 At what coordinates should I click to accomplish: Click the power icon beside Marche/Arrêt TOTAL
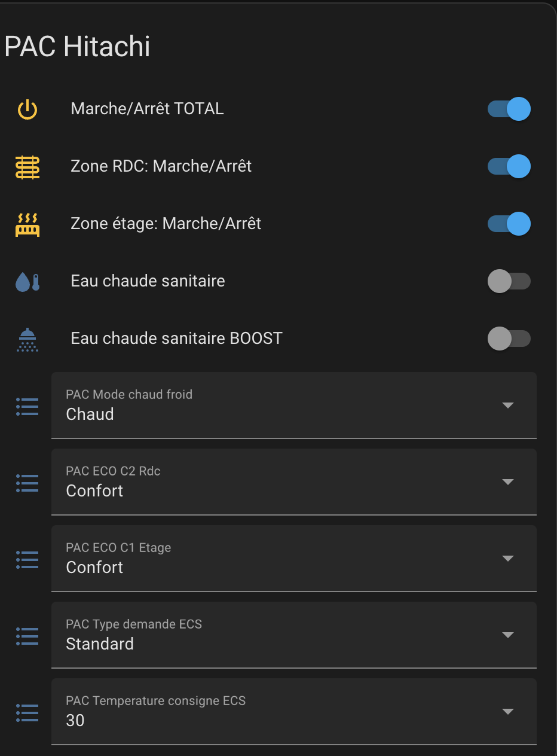click(x=27, y=109)
